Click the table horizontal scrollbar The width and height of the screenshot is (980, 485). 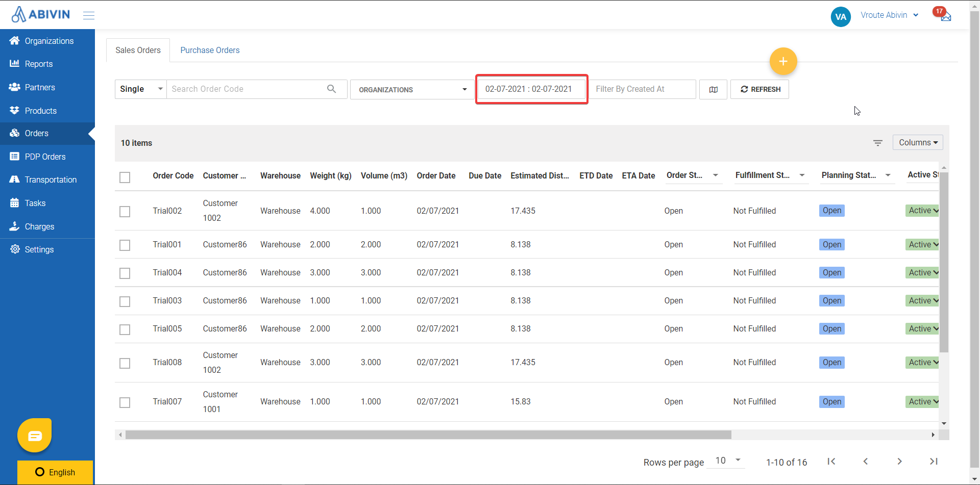point(428,435)
